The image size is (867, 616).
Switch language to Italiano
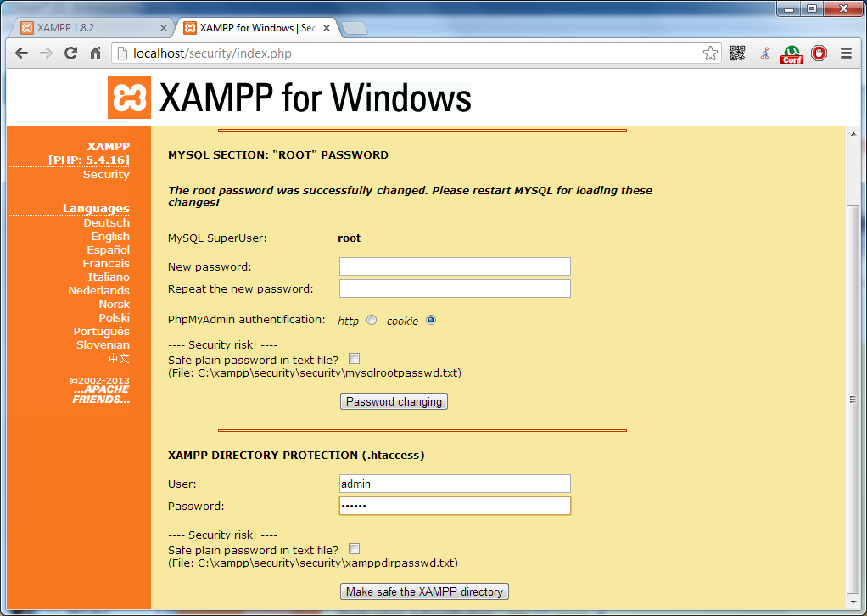[109, 277]
